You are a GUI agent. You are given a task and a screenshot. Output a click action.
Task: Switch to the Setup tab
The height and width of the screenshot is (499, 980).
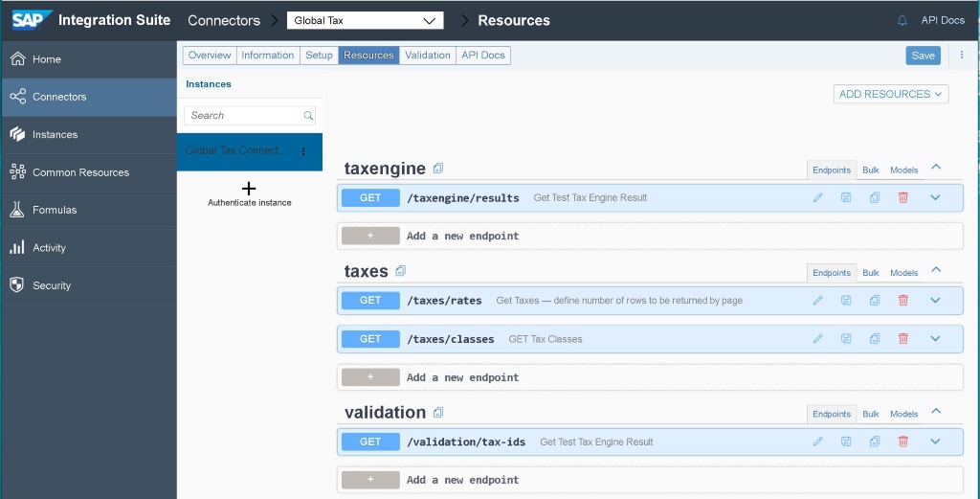pos(319,55)
